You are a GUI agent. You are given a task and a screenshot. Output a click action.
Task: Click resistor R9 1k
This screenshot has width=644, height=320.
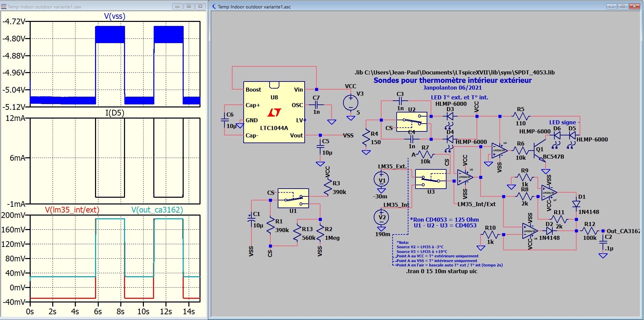pyautogui.click(x=525, y=178)
